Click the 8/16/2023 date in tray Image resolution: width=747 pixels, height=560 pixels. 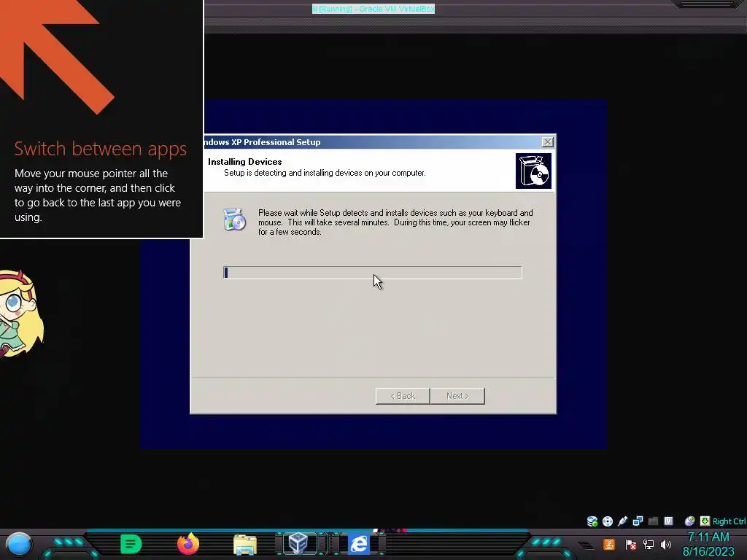[708, 551]
